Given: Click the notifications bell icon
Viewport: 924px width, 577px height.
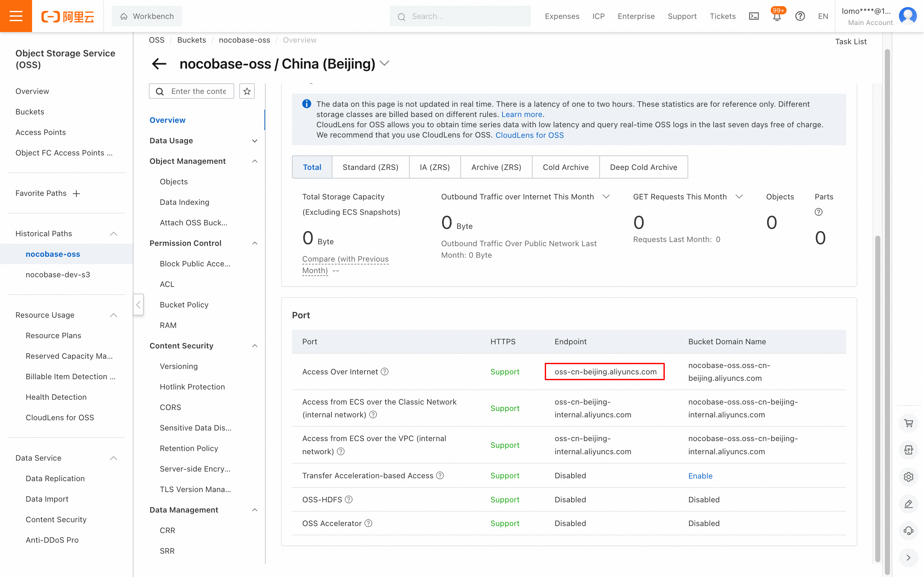Looking at the screenshot, I should [777, 16].
